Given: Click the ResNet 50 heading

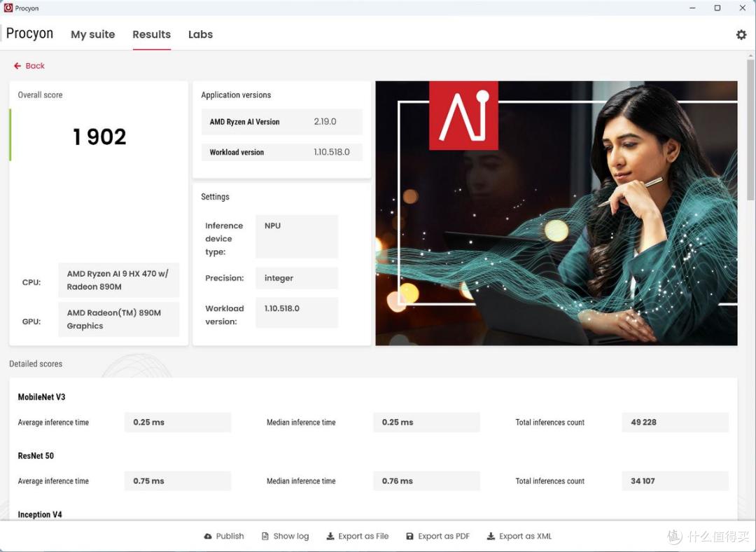Looking at the screenshot, I should 36,455.
